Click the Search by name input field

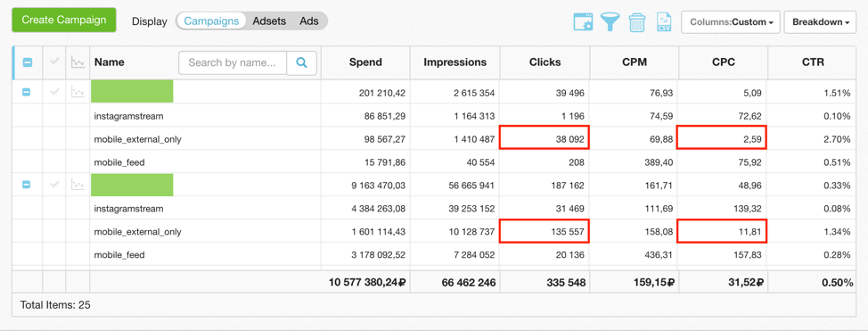tap(233, 62)
